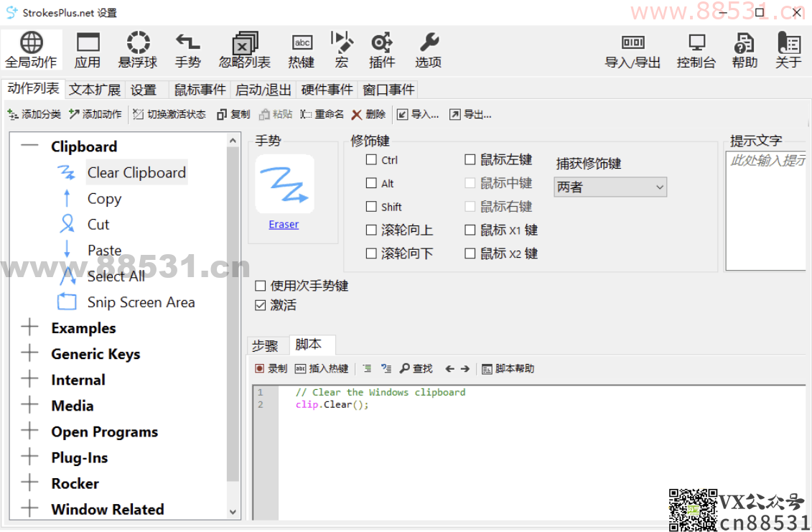812x532 pixels.
Task: Switch to the 鼠标事件 tab
Action: point(200,90)
